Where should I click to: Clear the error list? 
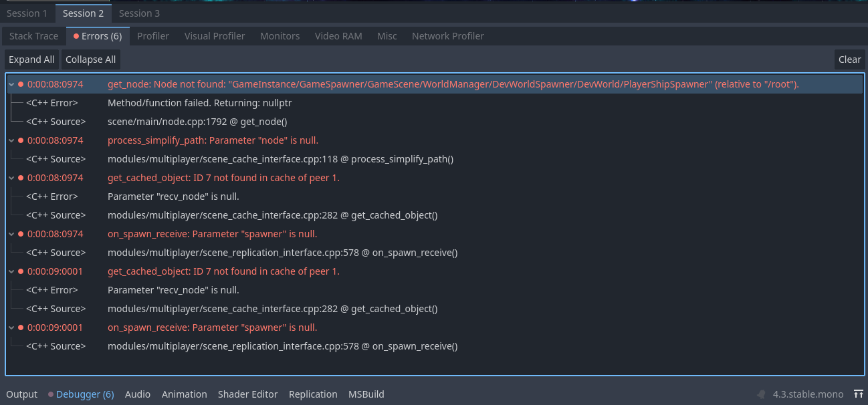point(849,59)
